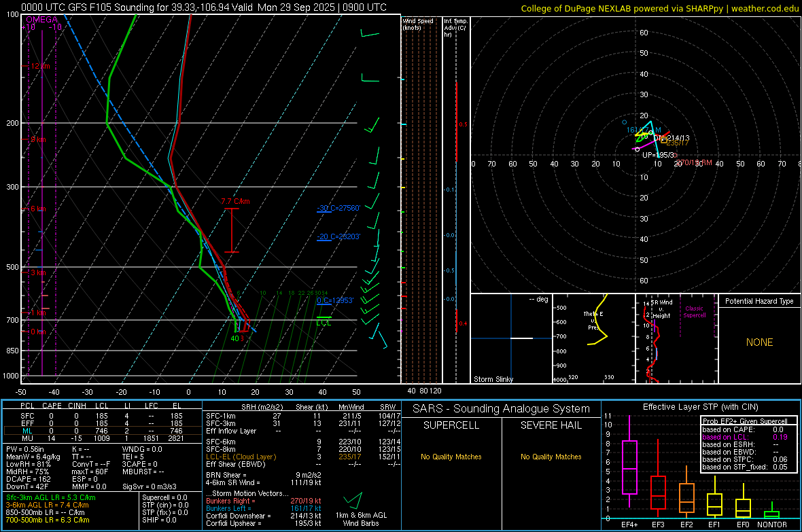Click the NONE hazard type value
The image size is (802, 532).
pos(759,342)
